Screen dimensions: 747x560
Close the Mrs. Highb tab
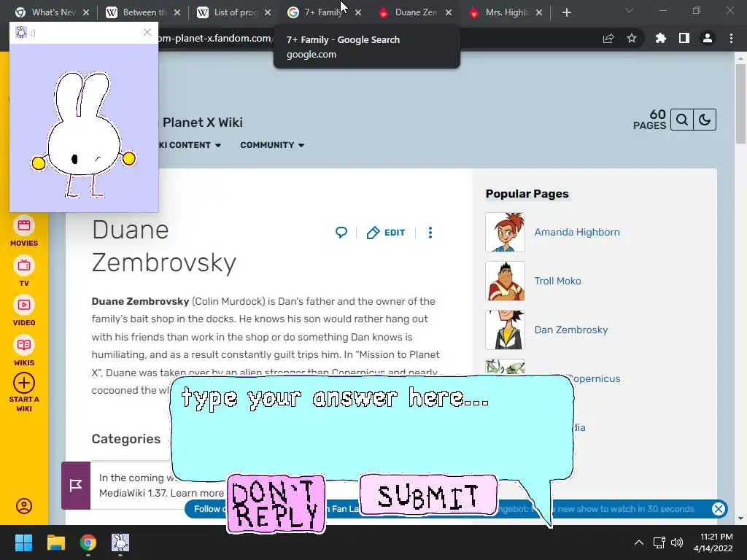pos(539,13)
